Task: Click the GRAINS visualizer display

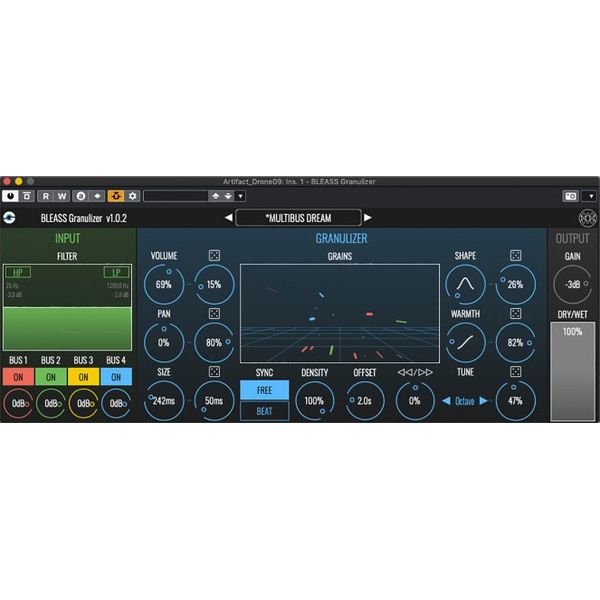Action: click(340, 313)
